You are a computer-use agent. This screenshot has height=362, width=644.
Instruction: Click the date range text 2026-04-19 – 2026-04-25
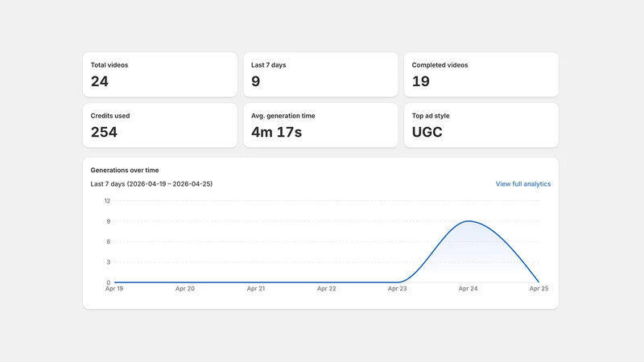click(x=169, y=184)
